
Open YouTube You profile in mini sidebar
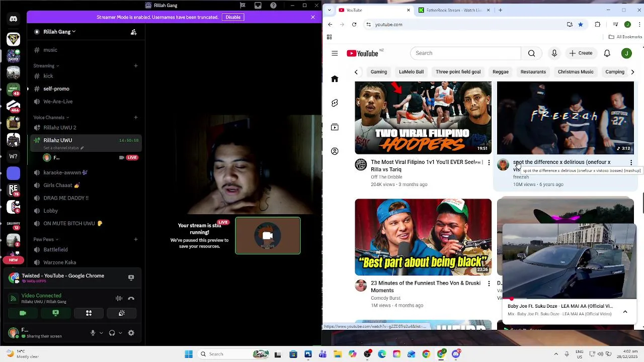coord(335,151)
